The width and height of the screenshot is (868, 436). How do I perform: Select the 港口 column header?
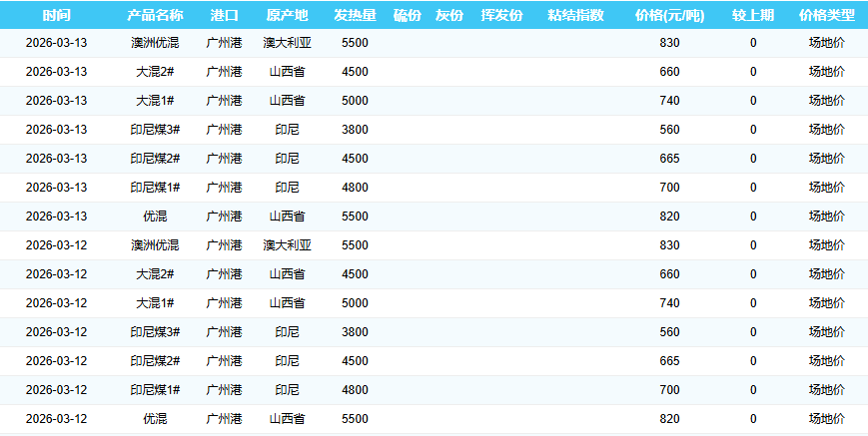(224, 15)
